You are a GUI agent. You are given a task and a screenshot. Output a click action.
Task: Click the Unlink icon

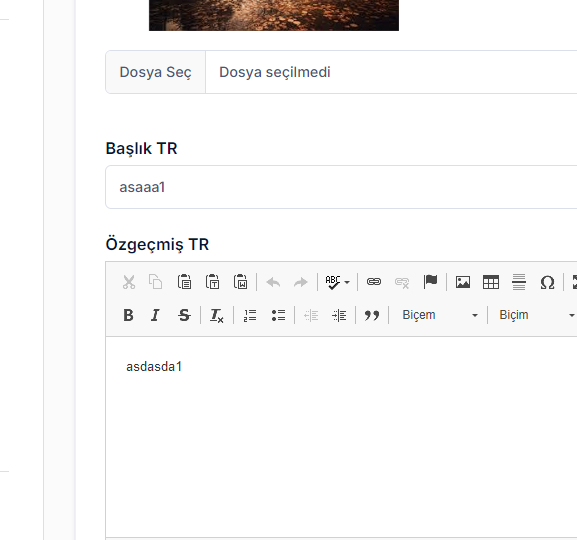[x=402, y=282]
